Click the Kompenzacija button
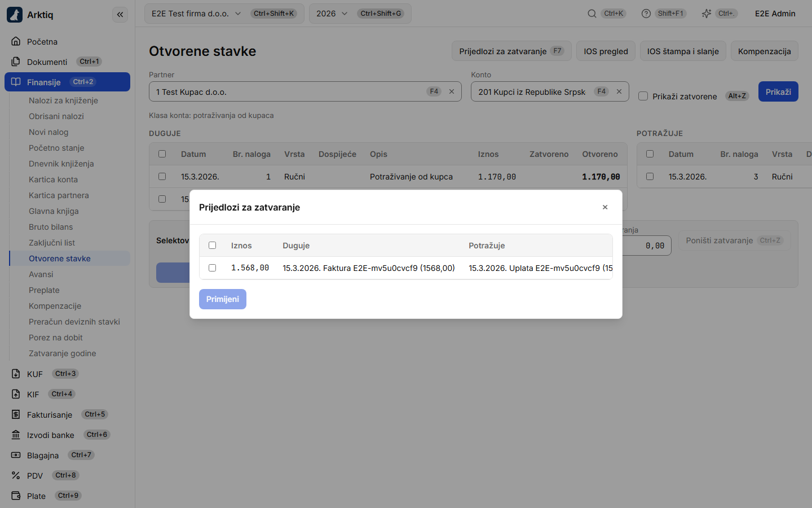Viewport: 812px width, 508px height. [x=765, y=51]
